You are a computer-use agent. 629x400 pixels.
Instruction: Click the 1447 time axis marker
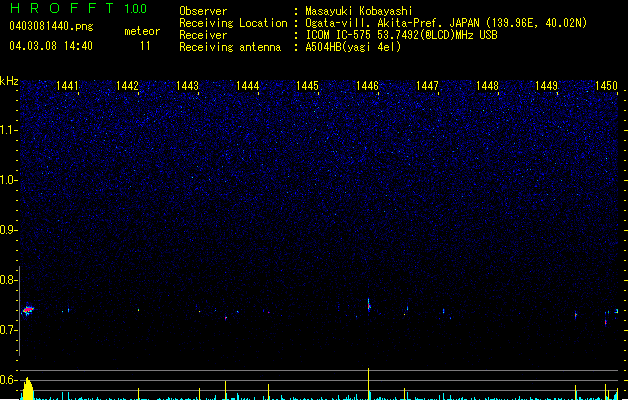[x=427, y=86]
